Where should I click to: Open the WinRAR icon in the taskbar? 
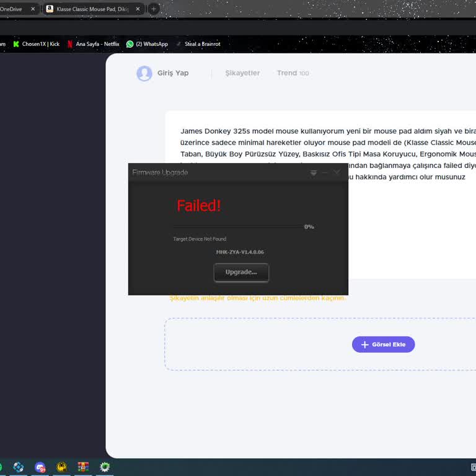point(83,467)
